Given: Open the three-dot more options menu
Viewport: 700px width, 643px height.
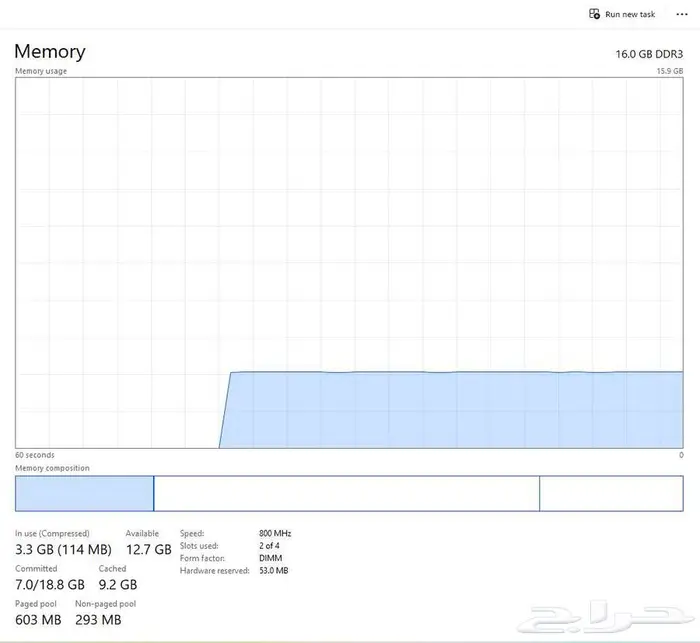Looking at the screenshot, I should 682,14.
